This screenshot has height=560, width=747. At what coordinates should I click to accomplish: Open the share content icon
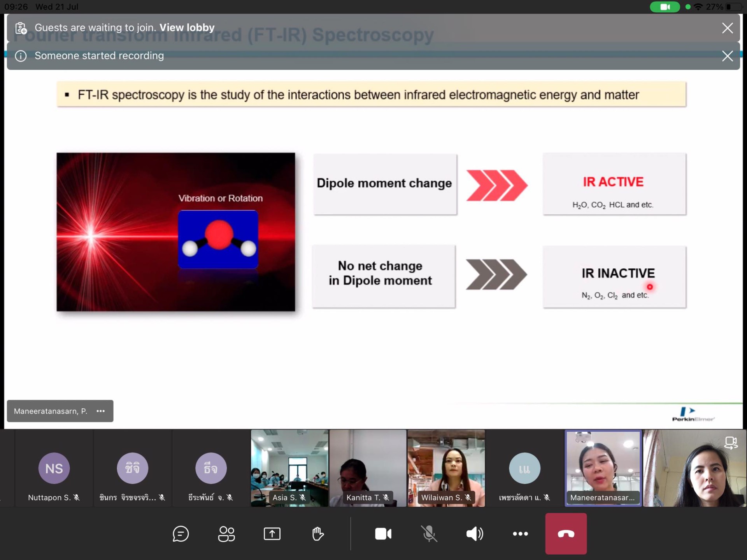tap(272, 534)
